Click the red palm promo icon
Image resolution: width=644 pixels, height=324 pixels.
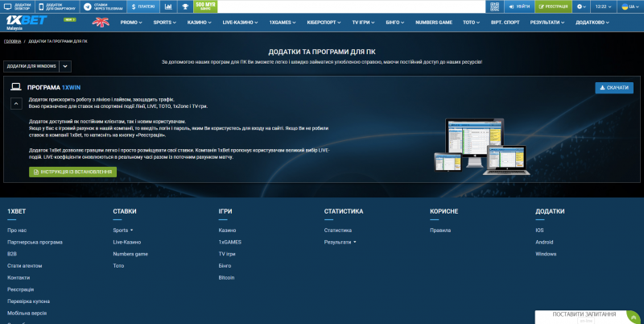click(x=101, y=23)
